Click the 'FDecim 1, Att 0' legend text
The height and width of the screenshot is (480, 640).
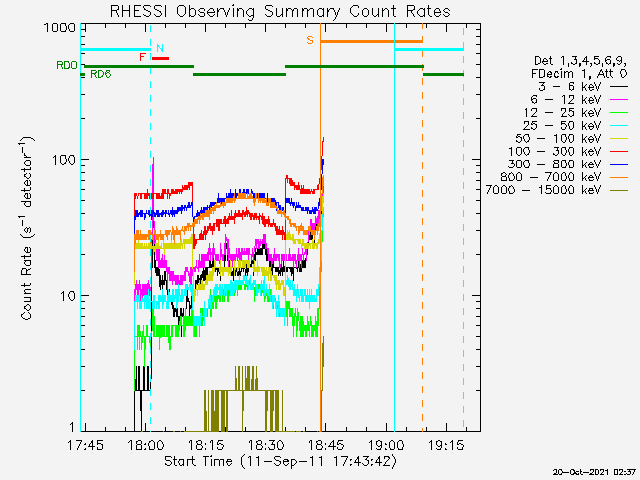pos(579,74)
